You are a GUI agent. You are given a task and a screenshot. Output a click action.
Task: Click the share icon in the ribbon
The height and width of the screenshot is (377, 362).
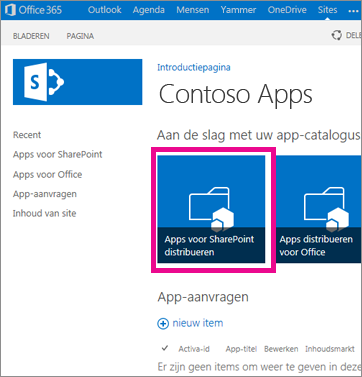[x=337, y=35]
